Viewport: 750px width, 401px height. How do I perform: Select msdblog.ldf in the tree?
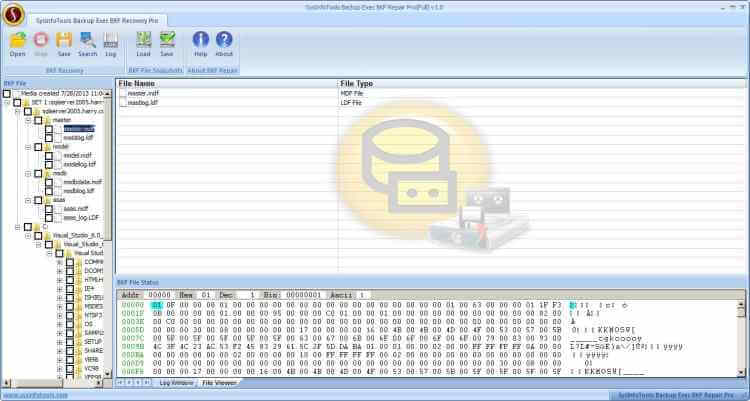(79, 191)
